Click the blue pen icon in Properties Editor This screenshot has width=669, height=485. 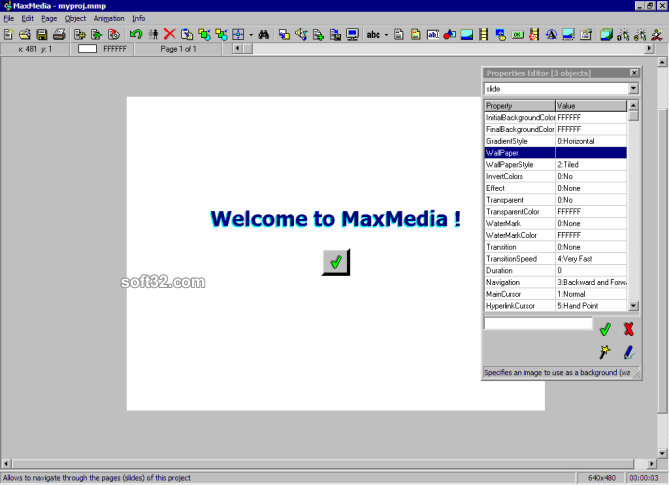click(x=628, y=352)
